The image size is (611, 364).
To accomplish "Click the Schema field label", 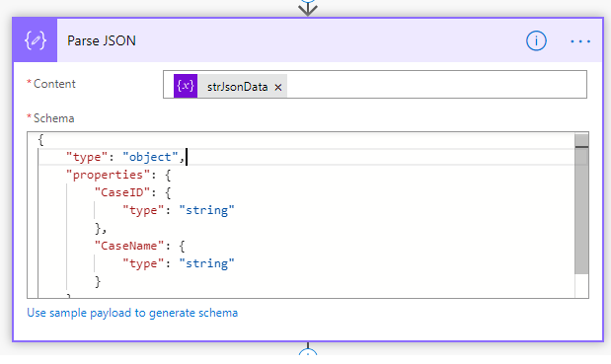I will coord(53,118).
